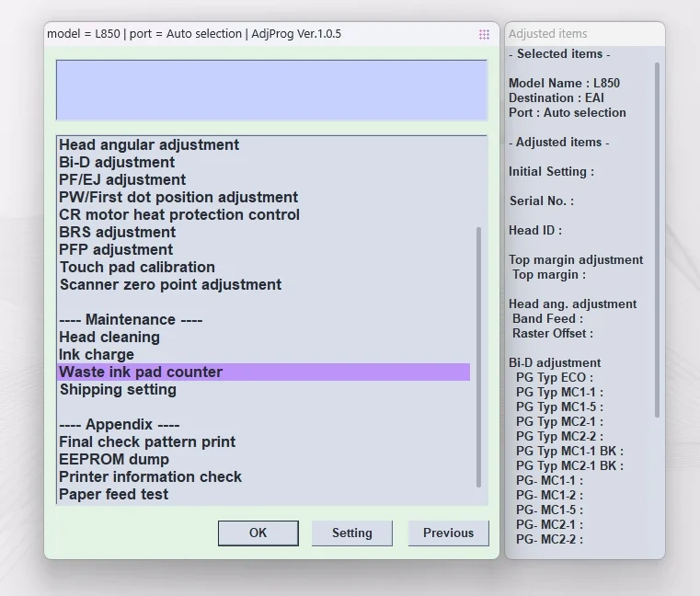Click the OK button

click(258, 533)
